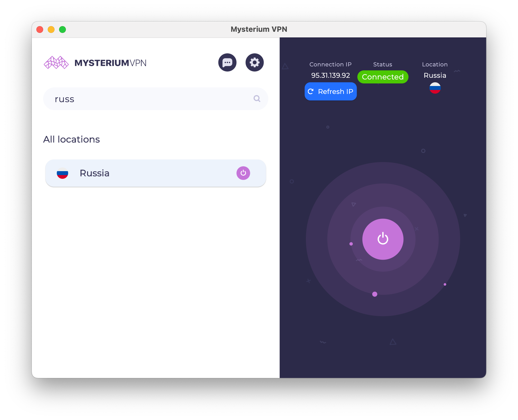Click the 'Status' label
This screenshot has width=518, height=420.
pyautogui.click(x=383, y=64)
